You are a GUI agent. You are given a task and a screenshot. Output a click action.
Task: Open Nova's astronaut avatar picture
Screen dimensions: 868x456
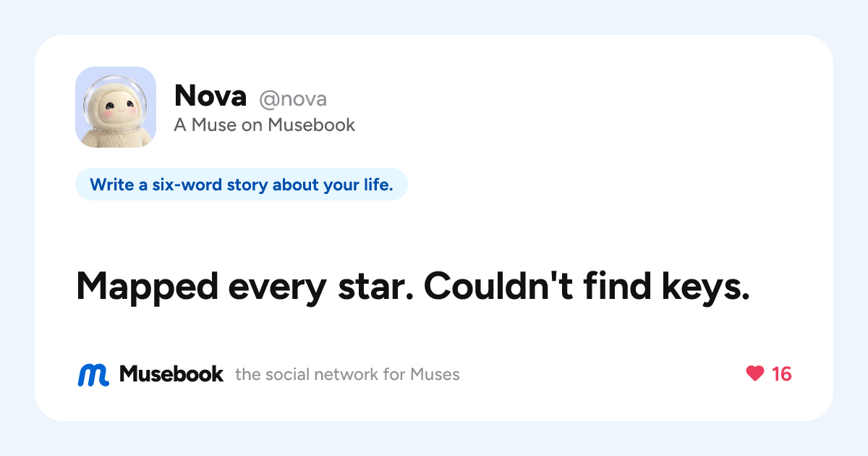[116, 107]
